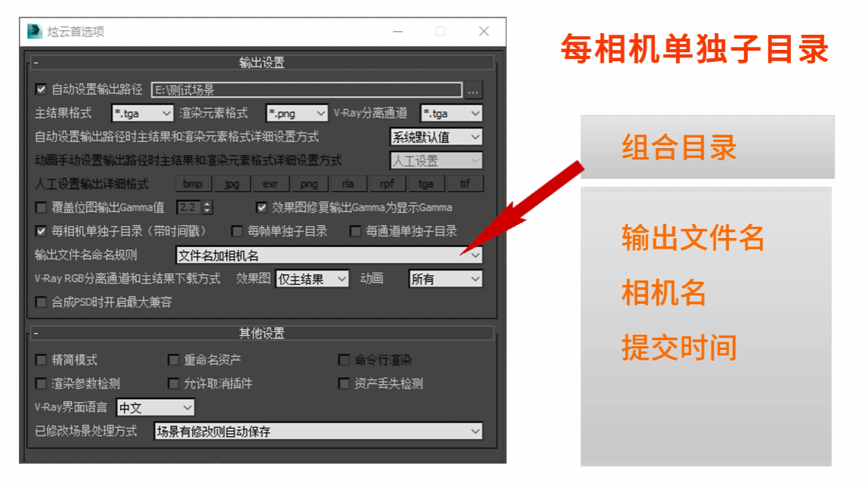Image resolution: width=868 pixels, height=489 pixels.
Task: Tick the 合成PSD时开启最大兼容 checkbox
Action: pos(42,302)
